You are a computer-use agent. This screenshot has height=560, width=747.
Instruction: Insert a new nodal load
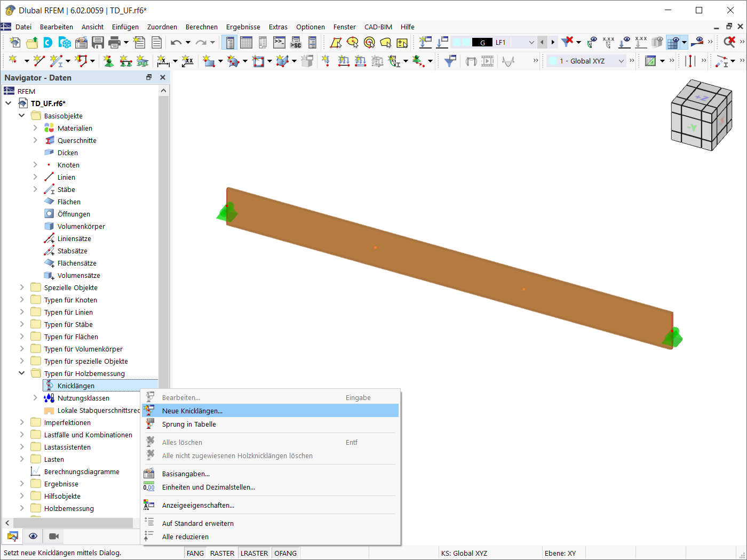(325, 61)
